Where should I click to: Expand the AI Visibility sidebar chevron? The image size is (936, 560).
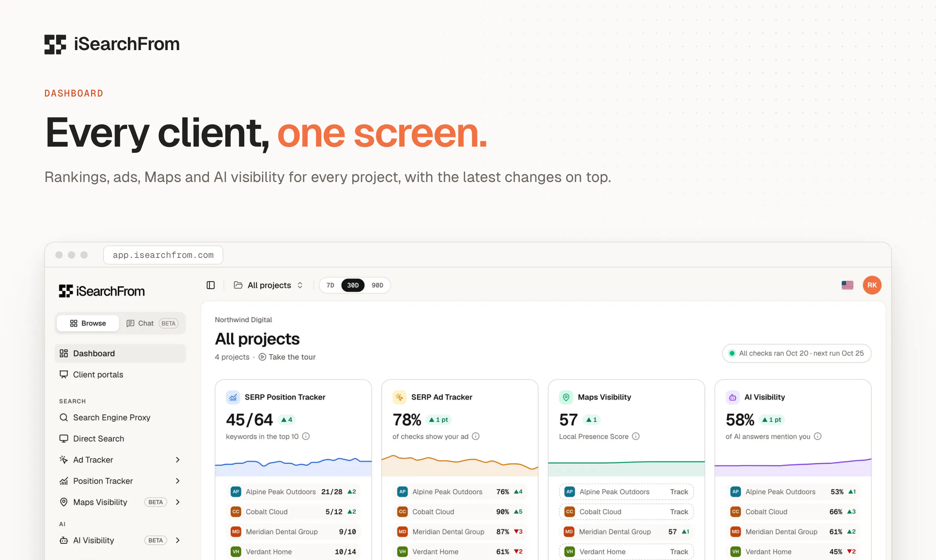(x=178, y=540)
